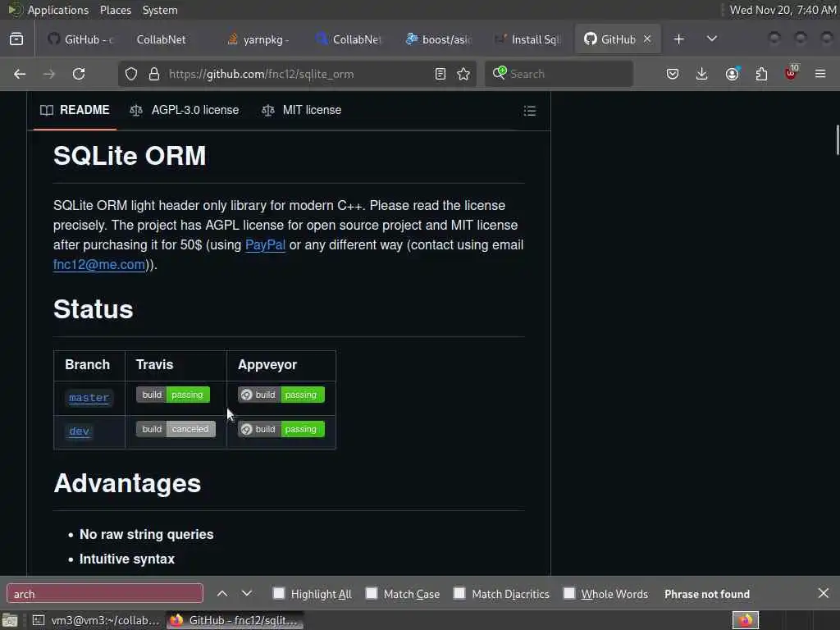Screen dimensions: 840x630
Task: Enable the Match Diacritics checkbox
Action: click(459, 593)
